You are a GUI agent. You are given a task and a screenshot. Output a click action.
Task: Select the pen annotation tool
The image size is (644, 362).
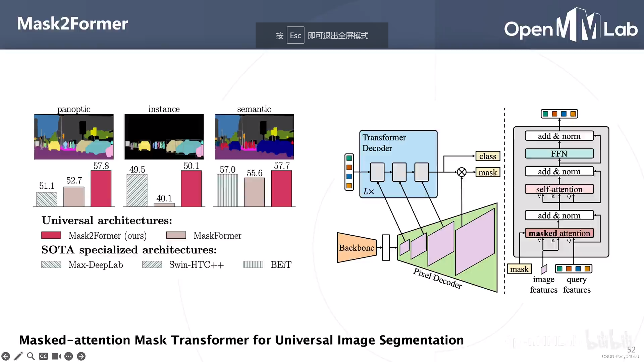tap(18, 356)
